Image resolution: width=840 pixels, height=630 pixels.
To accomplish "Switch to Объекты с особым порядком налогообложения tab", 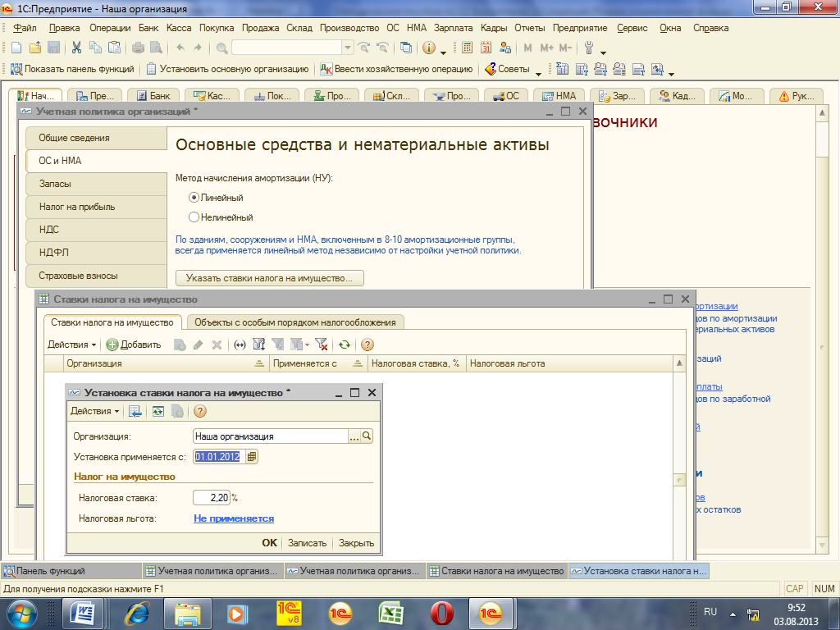I will pos(295,322).
